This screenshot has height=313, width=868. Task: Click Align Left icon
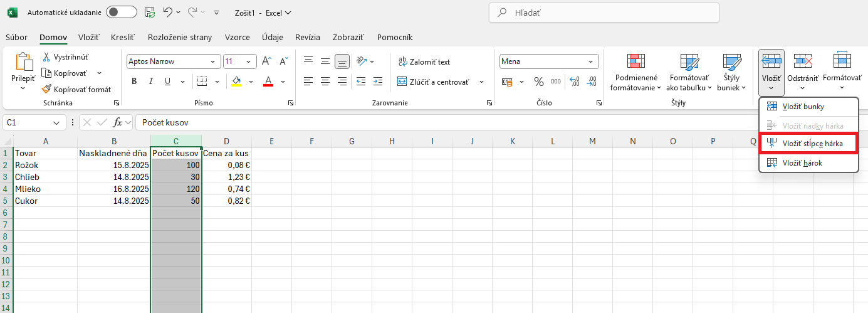pos(308,82)
